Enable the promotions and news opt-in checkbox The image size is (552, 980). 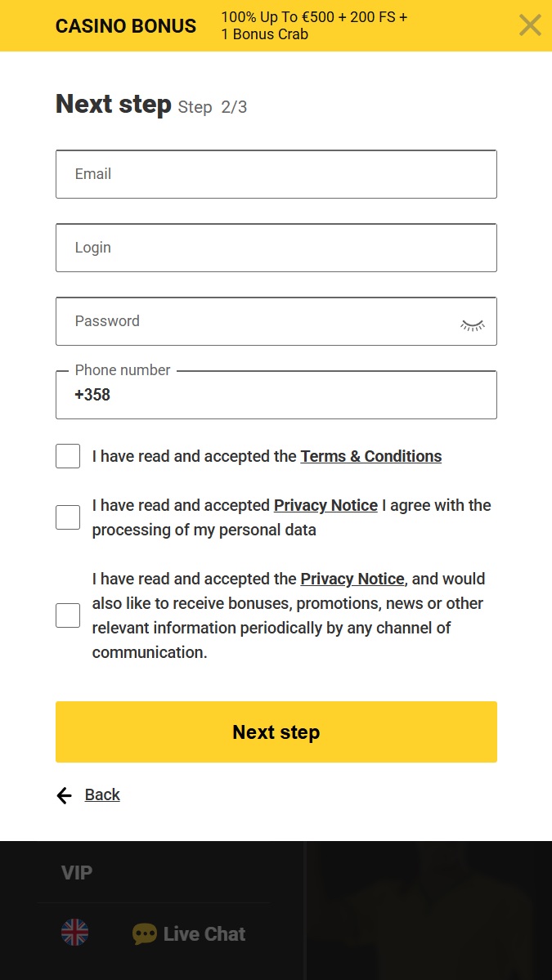pos(68,615)
